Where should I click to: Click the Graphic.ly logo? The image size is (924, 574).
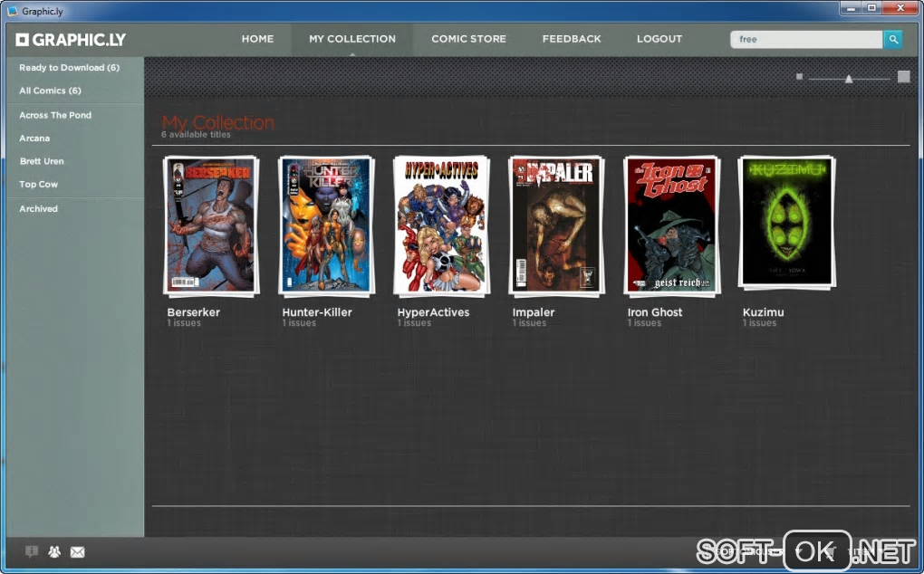pos(71,40)
